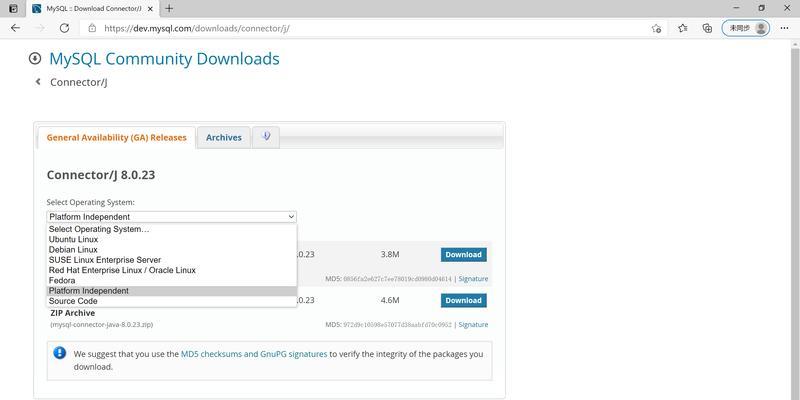
Task: Open MySQL Community Downloads heading link
Action: (164, 59)
